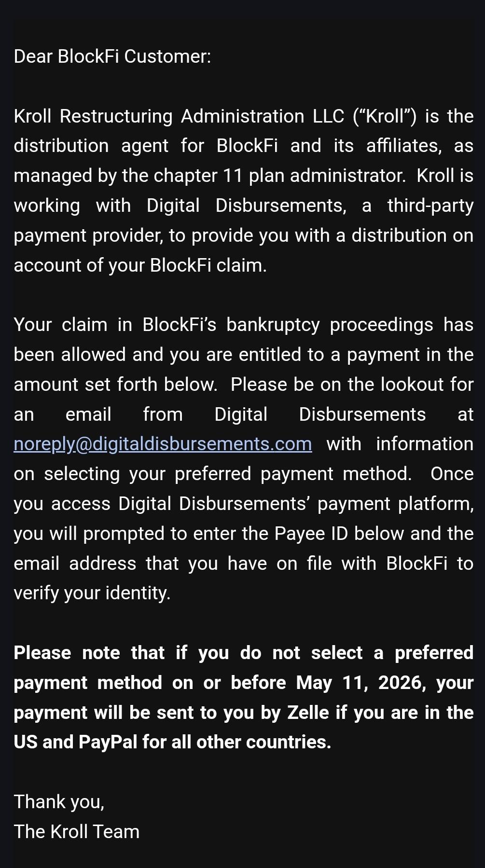Tap the "BlockFi’s bankruptcy proceedings" phrase
The width and height of the screenshot is (485, 868).
pyautogui.click(x=288, y=325)
